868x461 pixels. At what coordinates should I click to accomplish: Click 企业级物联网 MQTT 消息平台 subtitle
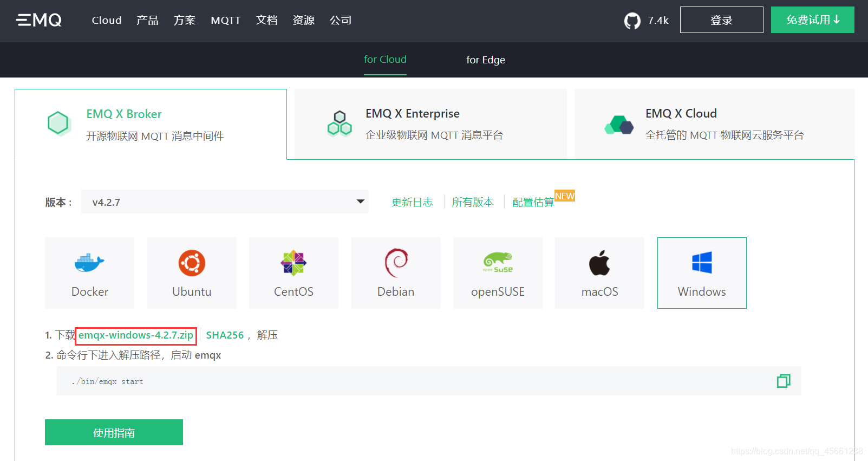coord(434,135)
